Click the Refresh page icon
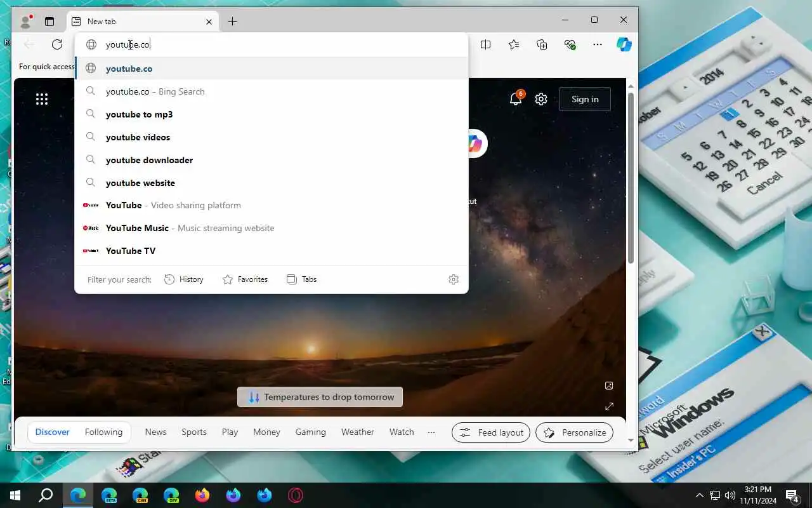This screenshot has width=812, height=508. tap(57, 44)
